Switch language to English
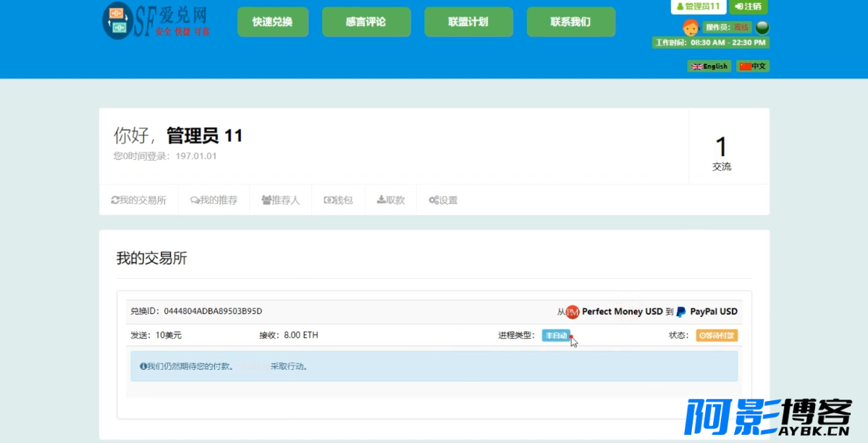Screen dimensions: 868x443 click(x=709, y=66)
